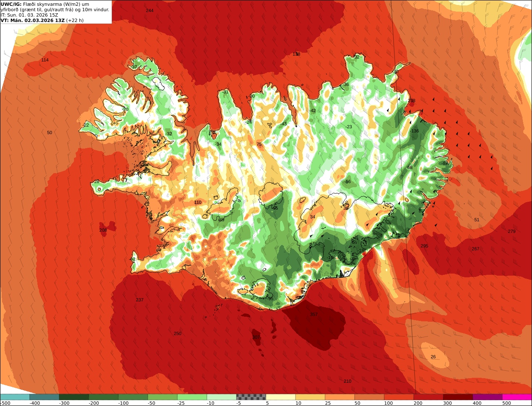
Task: Select the purple 400 to 500 swatch
Action: point(488,396)
